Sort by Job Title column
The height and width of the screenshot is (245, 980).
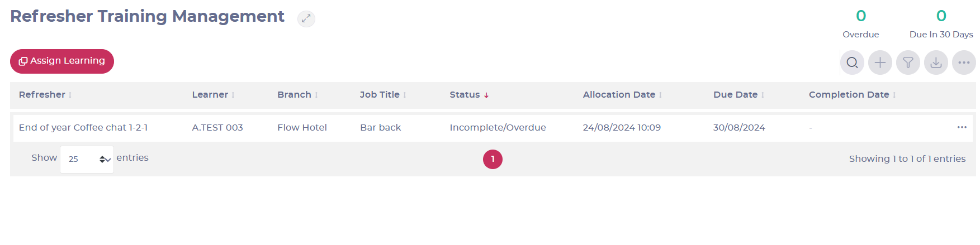383,95
